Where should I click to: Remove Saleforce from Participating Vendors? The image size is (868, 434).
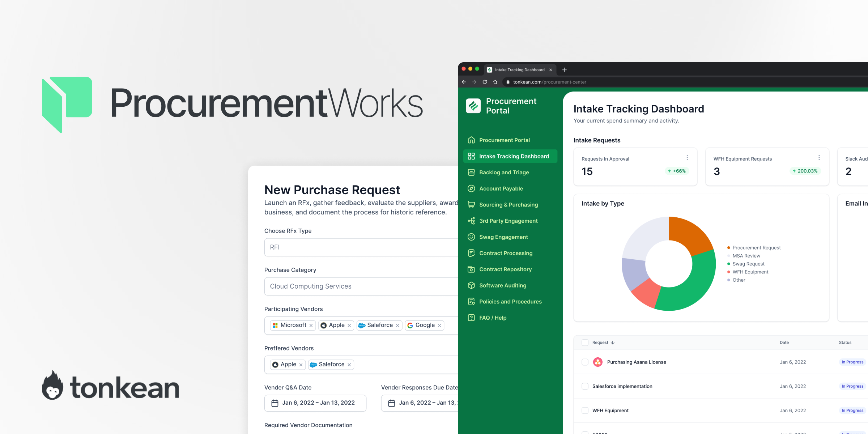coord(397,325)
